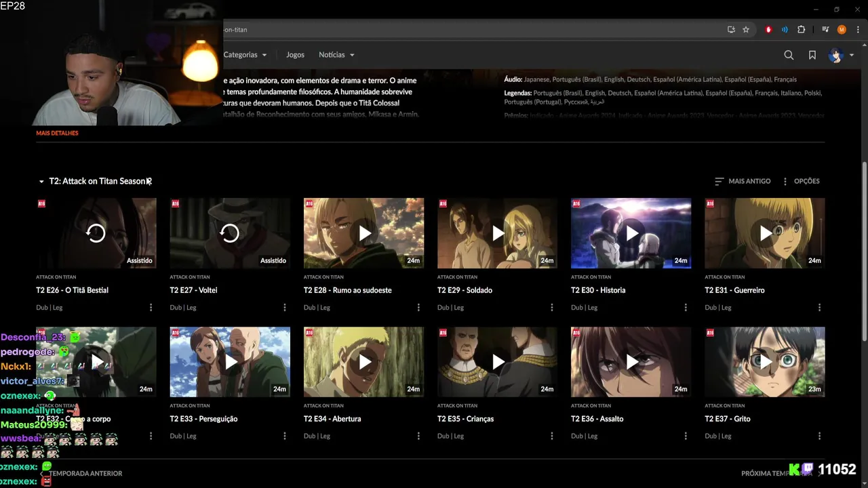Open title T2 E34 - Abertura
868x488 pixels.
coord(332,419)
